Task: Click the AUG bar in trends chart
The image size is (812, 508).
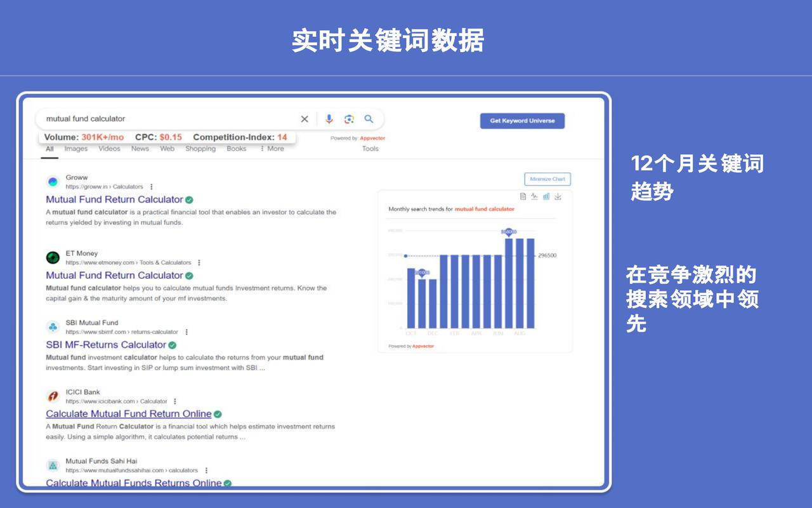Action: (520, 283)
